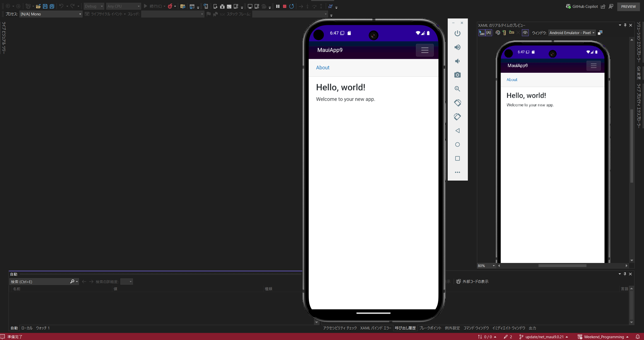
Task: Select the back navigation arrow icon
Action: coord(458,131)
